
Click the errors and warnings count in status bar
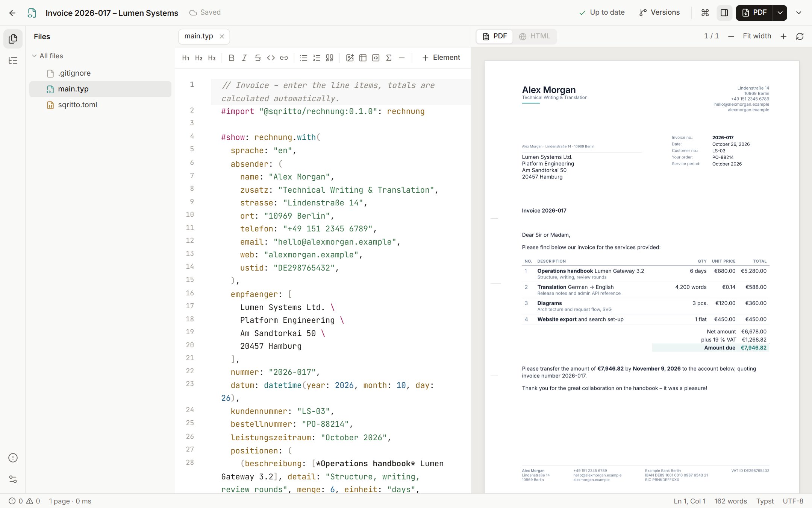[x=24, y=501]
